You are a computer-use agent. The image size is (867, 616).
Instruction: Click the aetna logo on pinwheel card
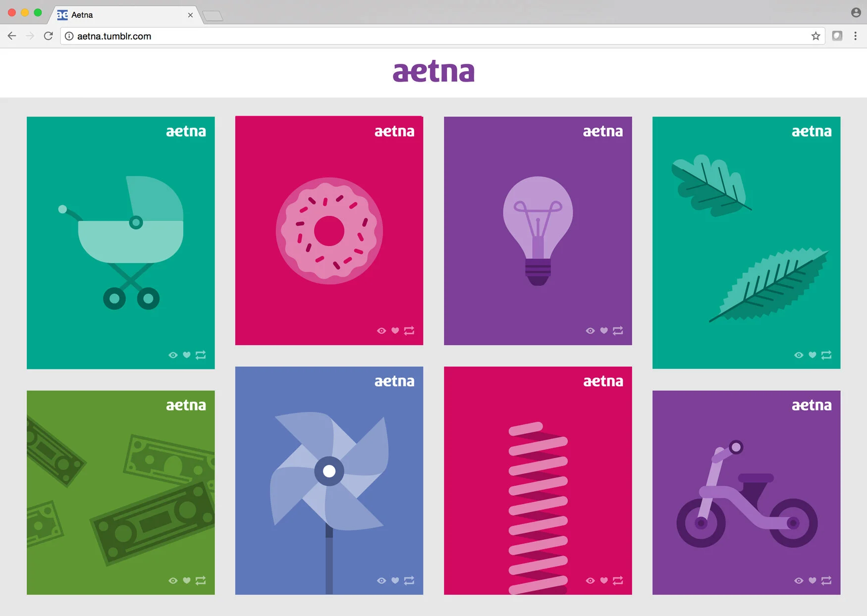click(x=394, y=381)
